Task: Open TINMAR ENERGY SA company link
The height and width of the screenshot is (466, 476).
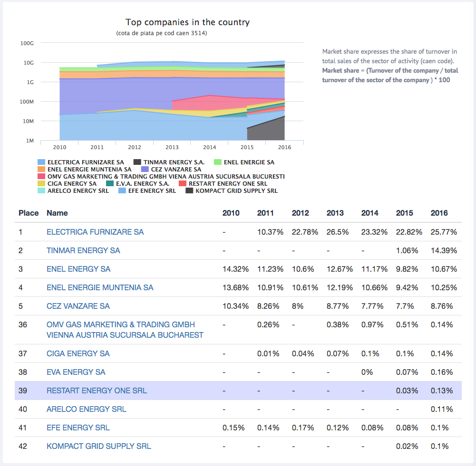Action: pyautogui.click(x=83, y=250)
